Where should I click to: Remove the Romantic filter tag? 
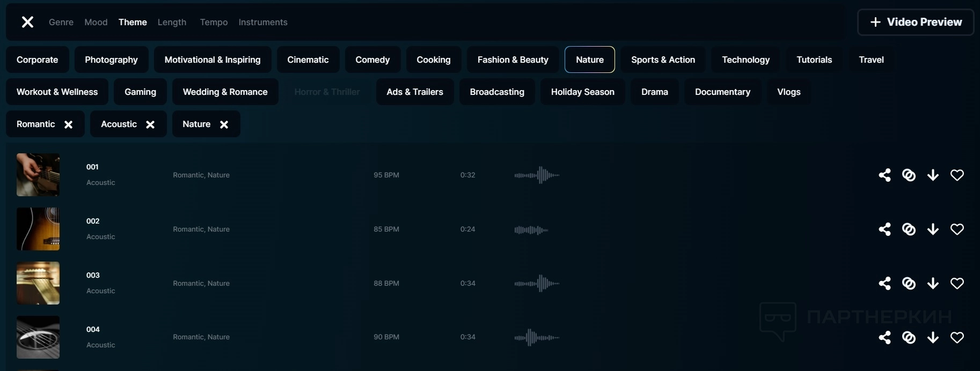pyautogui.click(x=68, y=124)
